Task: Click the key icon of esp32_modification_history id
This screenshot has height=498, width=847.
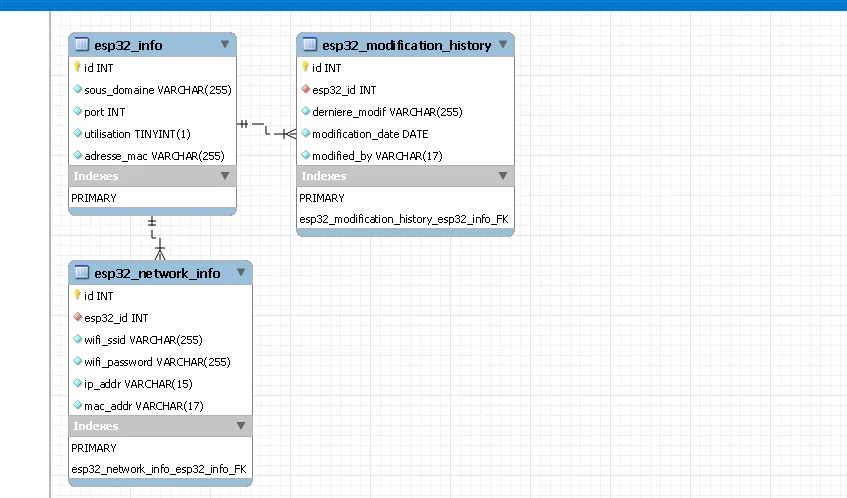Action: [x=305, y=67]
